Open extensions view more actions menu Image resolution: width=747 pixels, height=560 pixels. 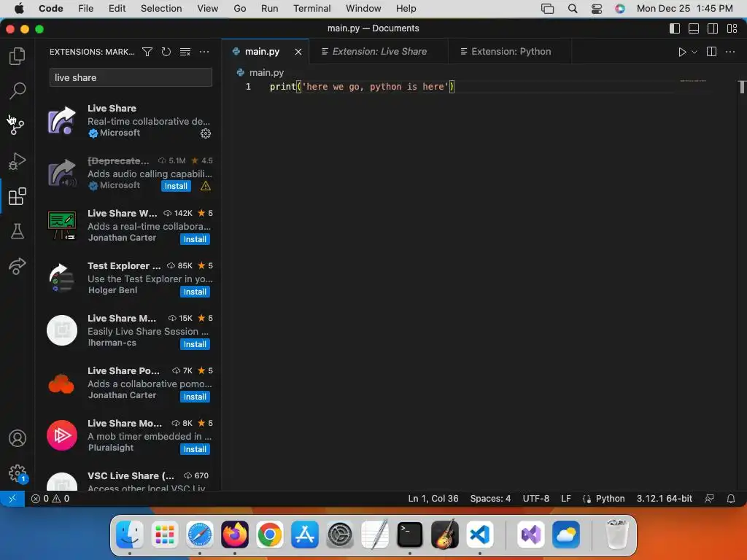click(204, 52)
